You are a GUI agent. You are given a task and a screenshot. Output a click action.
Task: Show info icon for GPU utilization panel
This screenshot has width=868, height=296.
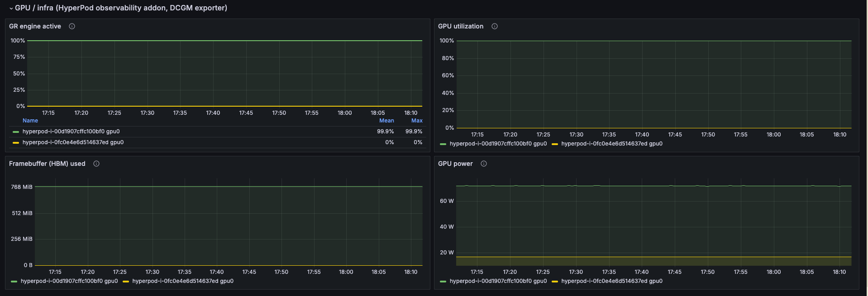point(495,26)
